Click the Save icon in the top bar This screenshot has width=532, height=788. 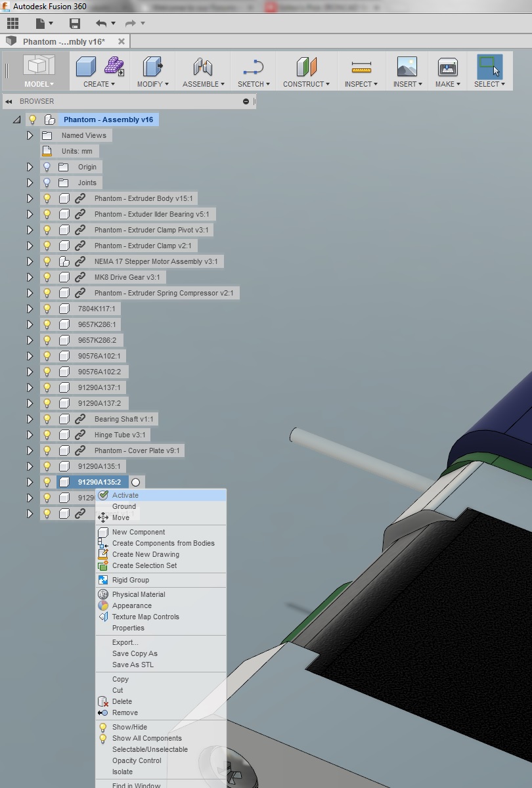click(x=75, y=24)
